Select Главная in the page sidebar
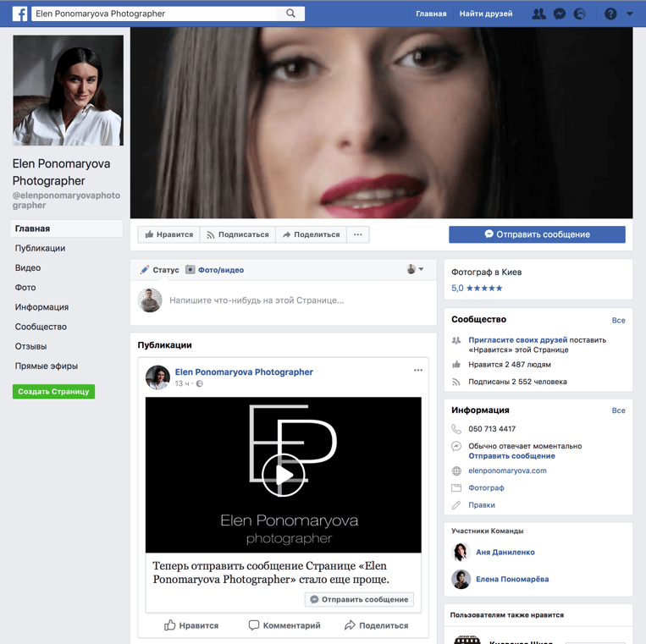 (x=66, y=228)
